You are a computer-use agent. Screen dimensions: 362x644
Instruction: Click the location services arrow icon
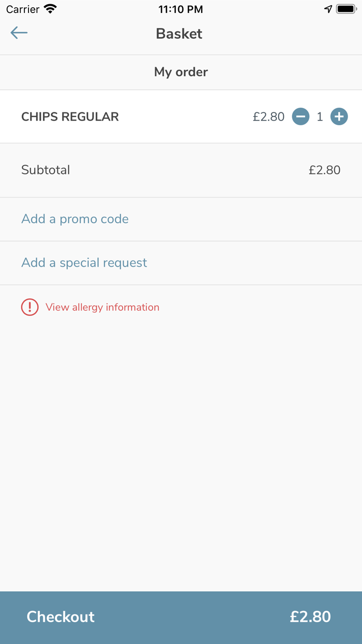(328, 9)
